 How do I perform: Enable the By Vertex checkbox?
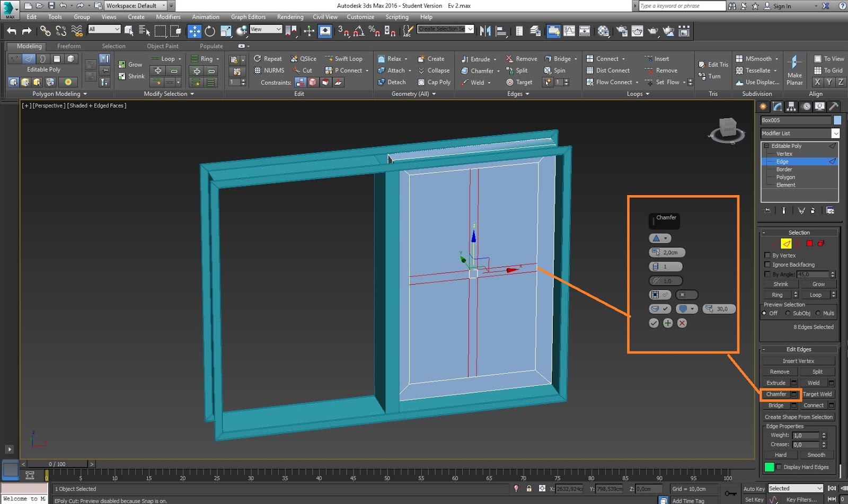pos(767,255)
